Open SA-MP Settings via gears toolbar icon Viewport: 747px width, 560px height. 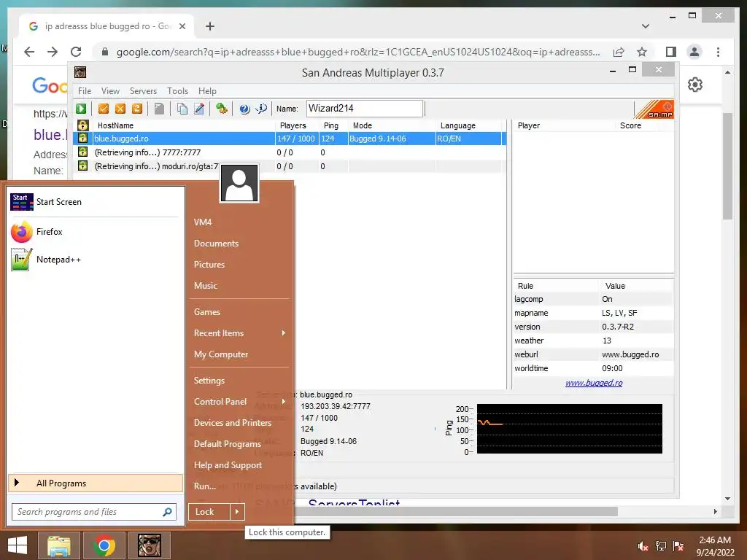click(222, 109)
